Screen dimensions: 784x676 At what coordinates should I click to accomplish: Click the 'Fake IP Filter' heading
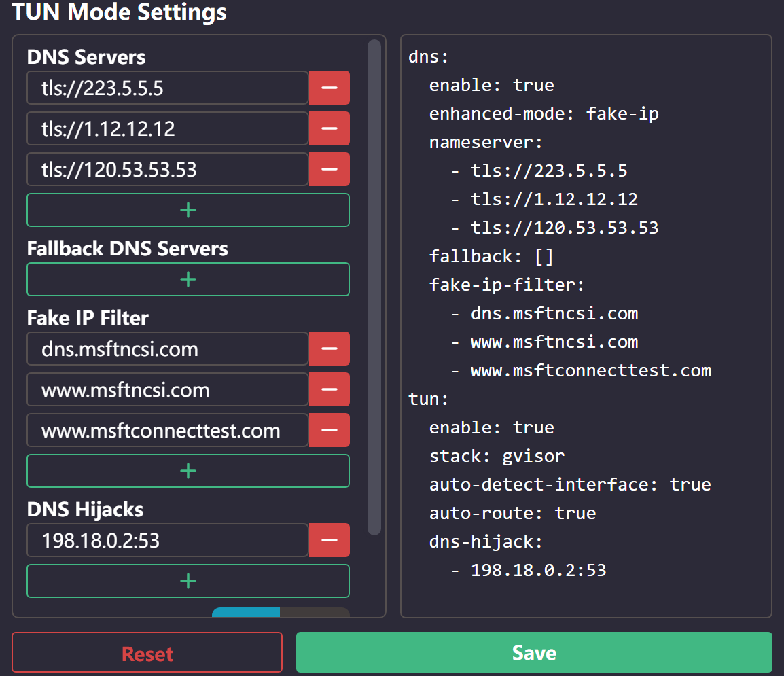88,318
